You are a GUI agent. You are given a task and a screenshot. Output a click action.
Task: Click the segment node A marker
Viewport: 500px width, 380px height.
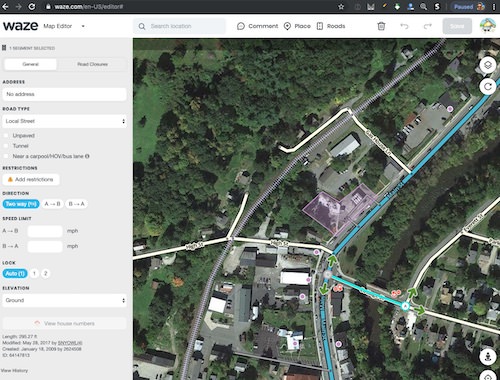(x=405, y=306)
